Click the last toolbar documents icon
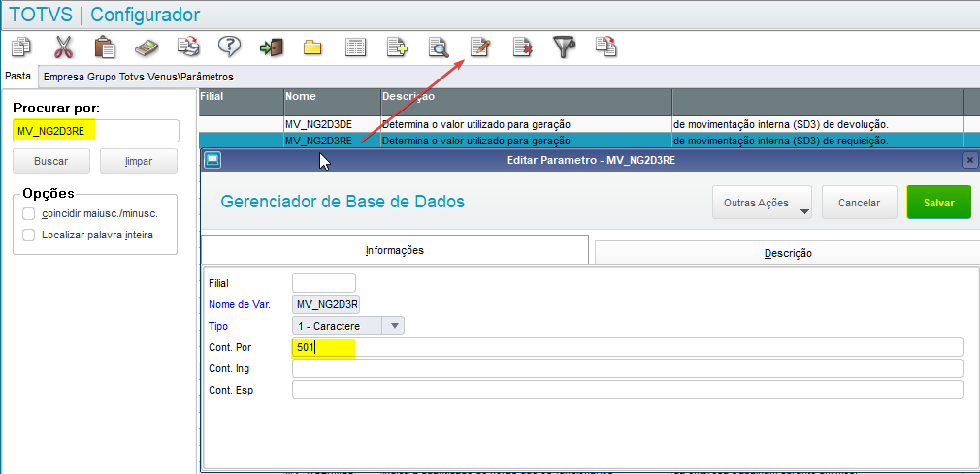 pos(605,47)
